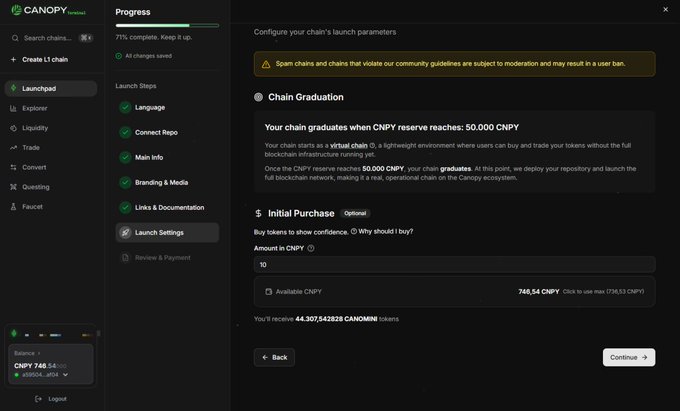
Task: Click the Initial Purchase dollar icon
Action: pyautogui.click(x=258, y=213)
